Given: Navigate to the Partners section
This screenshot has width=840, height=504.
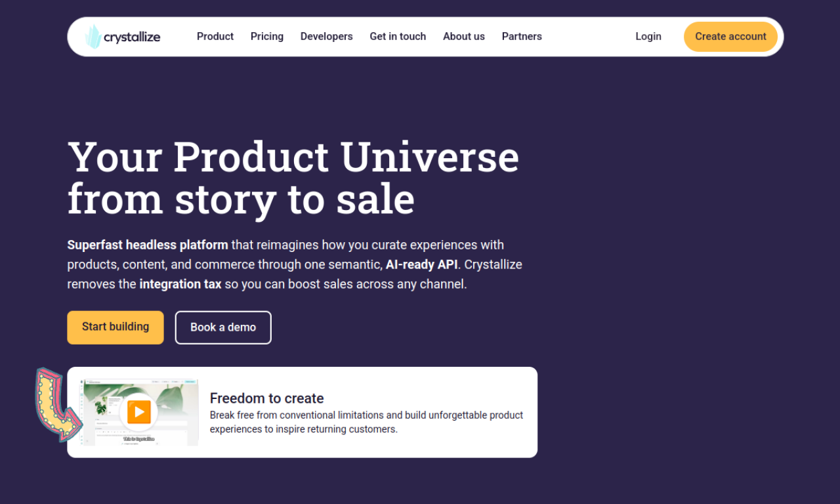Looking at the screenshot, I should [x=522, y=37].
